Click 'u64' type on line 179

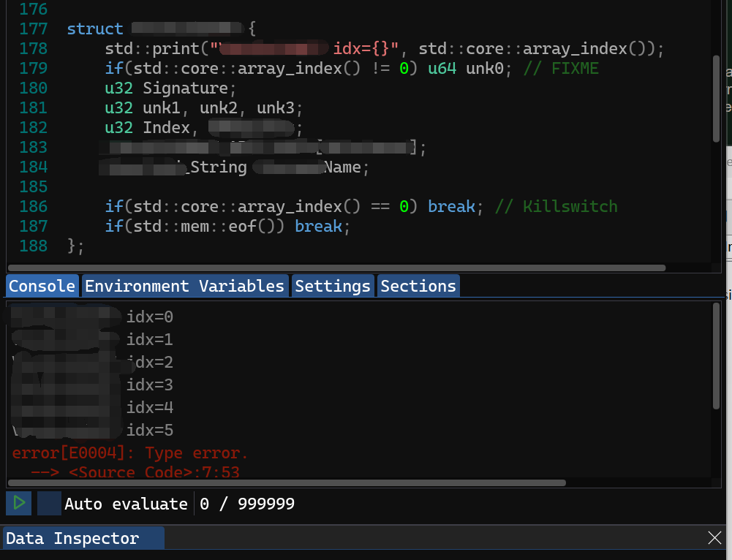pyautogui.click(x=442, y=69)
